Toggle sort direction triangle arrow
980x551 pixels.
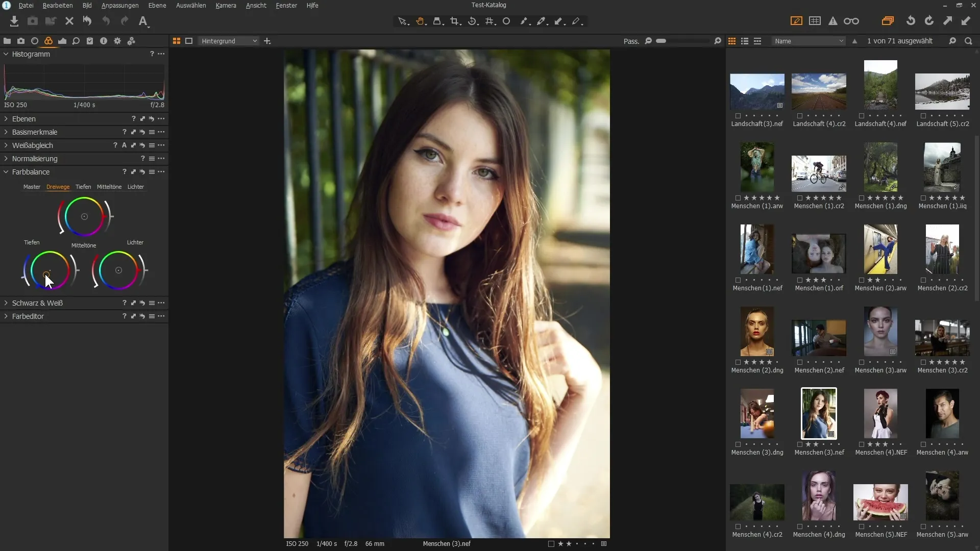[x=854, y=41]
